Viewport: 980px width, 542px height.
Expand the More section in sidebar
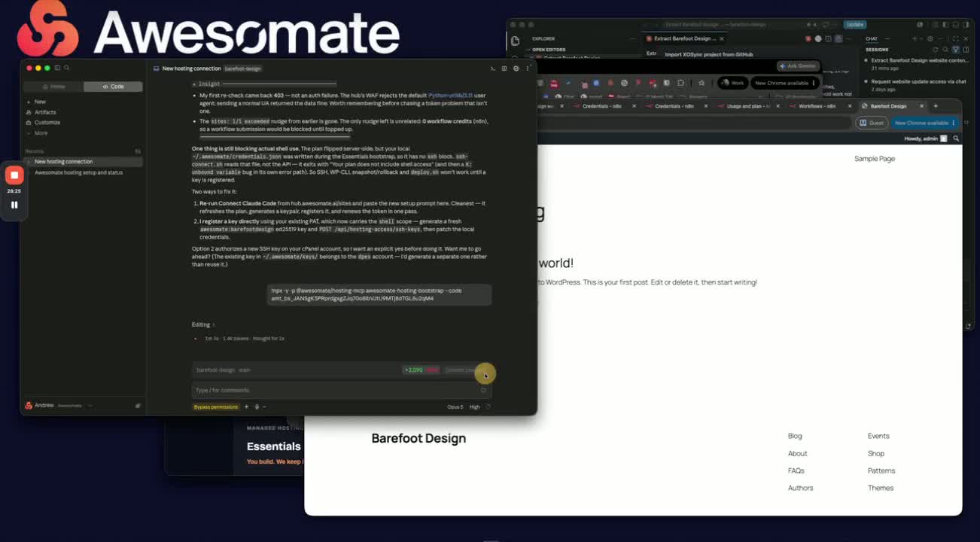(x=41, y=133)
